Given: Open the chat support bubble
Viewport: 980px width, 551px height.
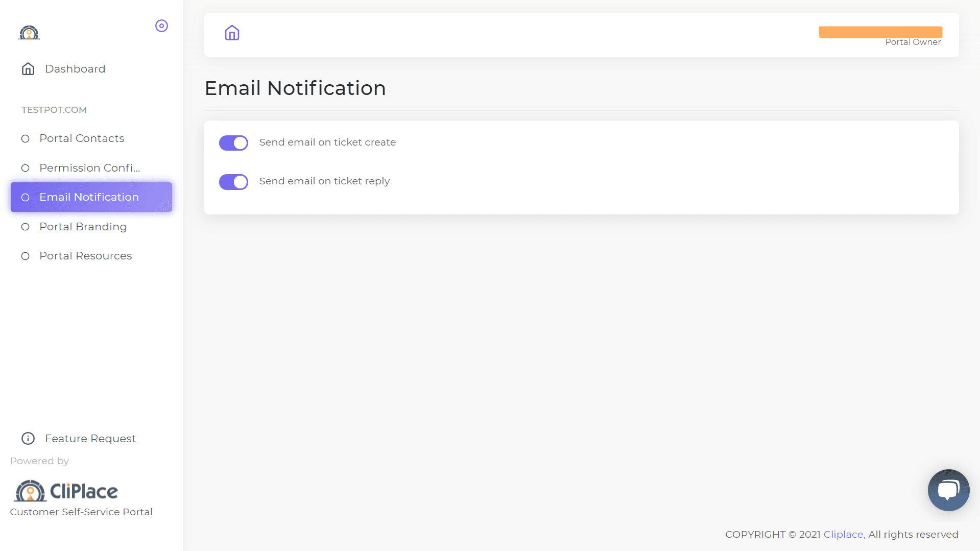Looking at the screenshot, I should coord(948,490).
